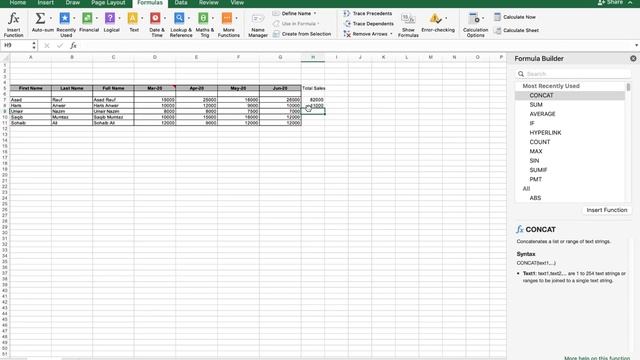
Task: Switch to the Home tab
Action: click(18, 2)
